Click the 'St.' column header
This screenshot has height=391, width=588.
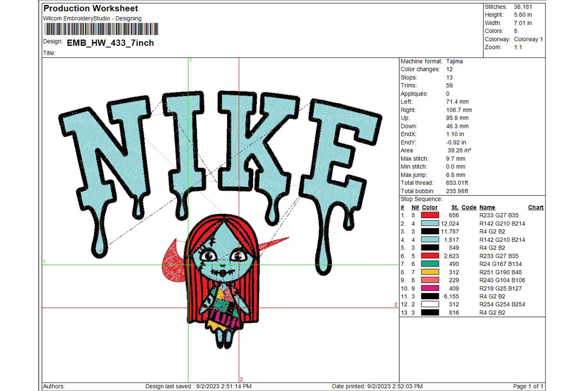point(455,207)
